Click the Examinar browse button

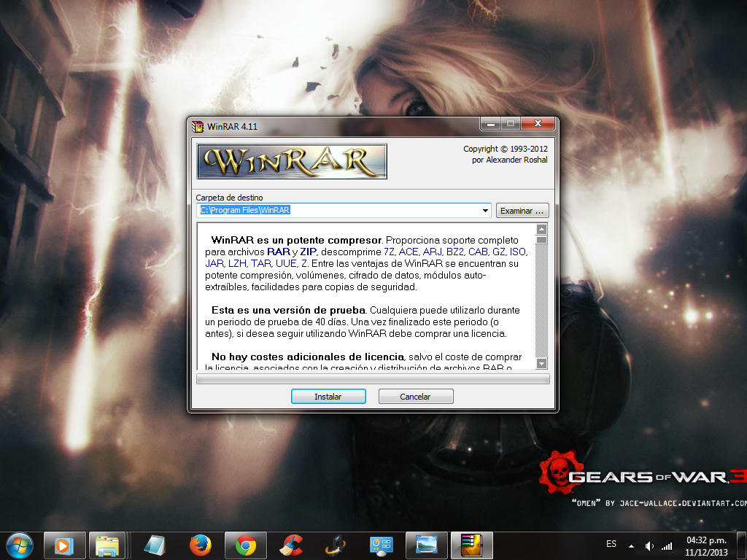click(x=522, y=211)
